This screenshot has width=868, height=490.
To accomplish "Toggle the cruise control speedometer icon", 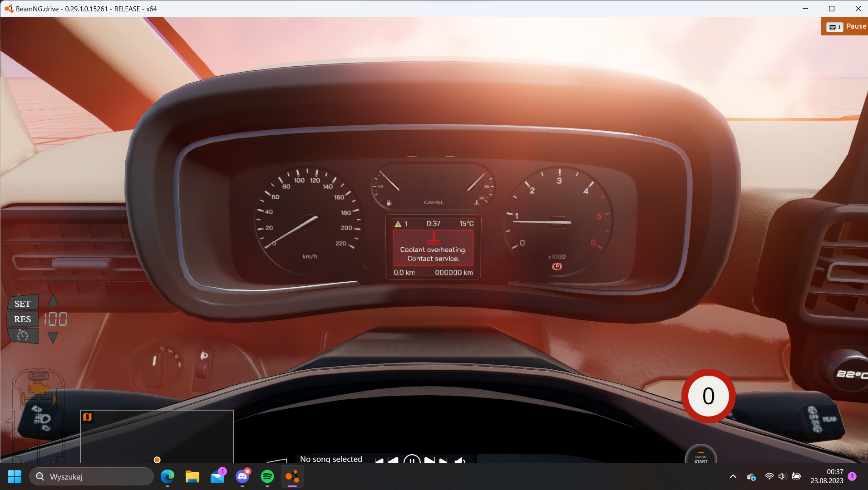I will [x=23, y=336].
